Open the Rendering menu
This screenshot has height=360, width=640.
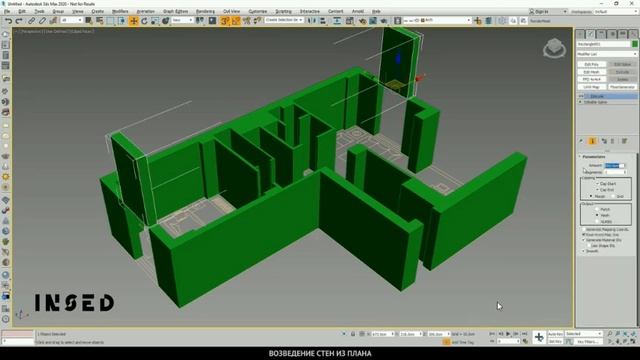click(205, 11)
